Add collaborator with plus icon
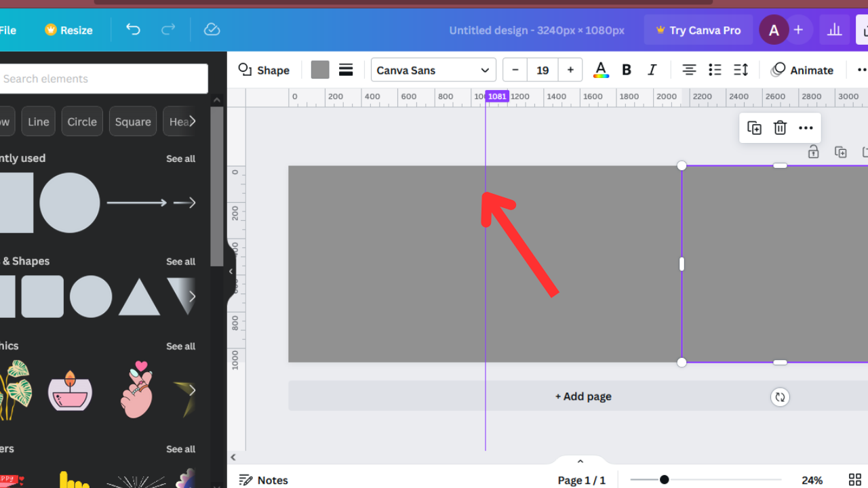Viewport: 868px width, 488px height. click(798, 30)
